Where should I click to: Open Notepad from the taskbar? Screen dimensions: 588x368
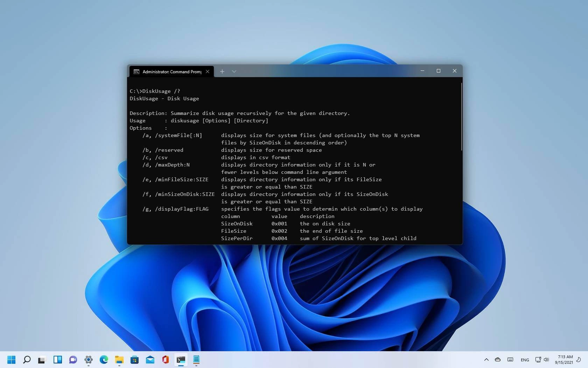coord(196,360)
